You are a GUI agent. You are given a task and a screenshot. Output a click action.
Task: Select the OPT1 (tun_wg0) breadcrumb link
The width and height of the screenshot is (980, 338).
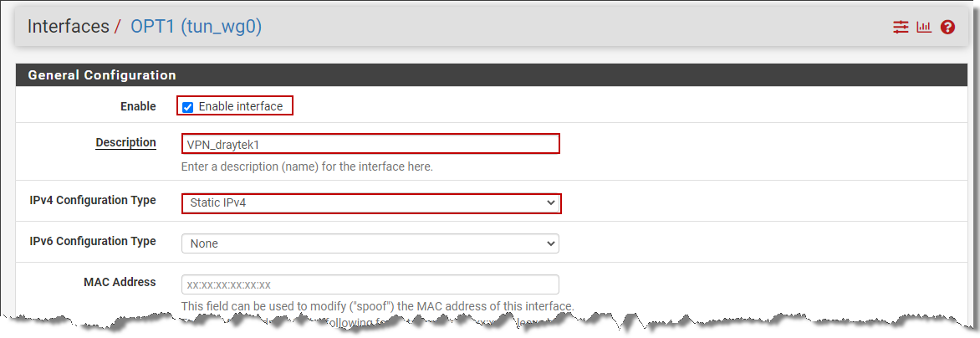[196, 26]
